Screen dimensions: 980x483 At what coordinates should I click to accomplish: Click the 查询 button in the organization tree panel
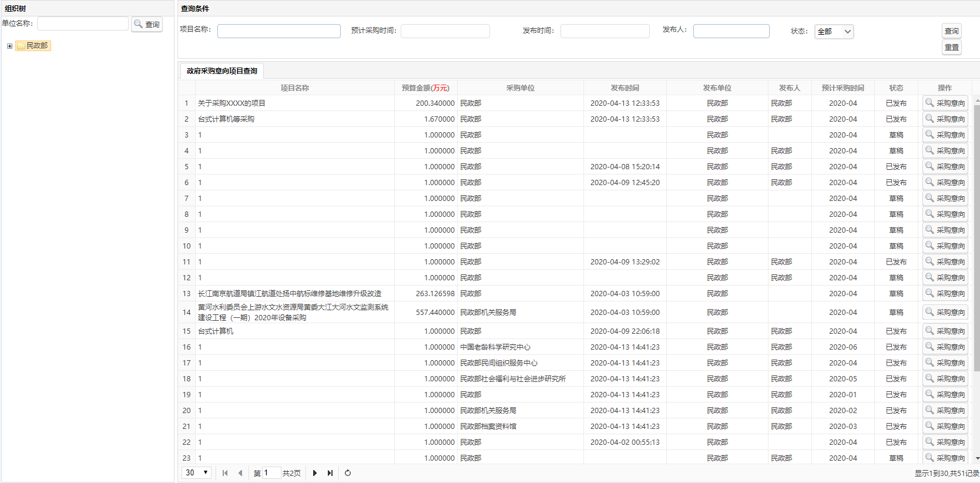[147, 25]
